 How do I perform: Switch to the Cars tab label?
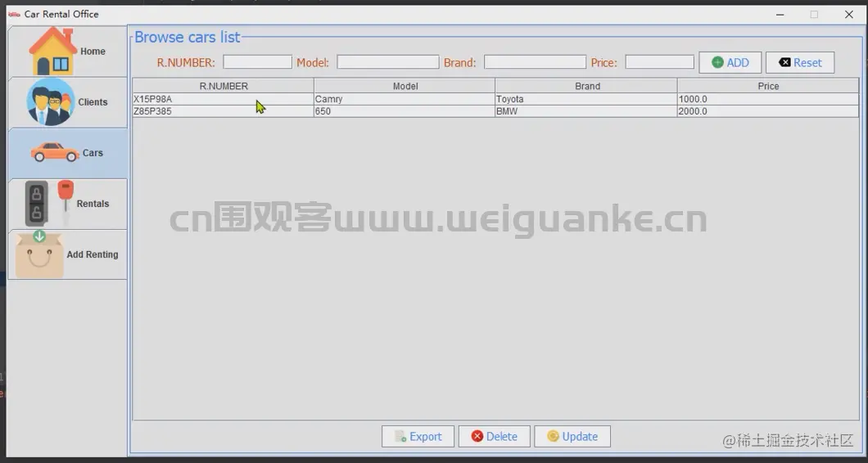point(93,153)
